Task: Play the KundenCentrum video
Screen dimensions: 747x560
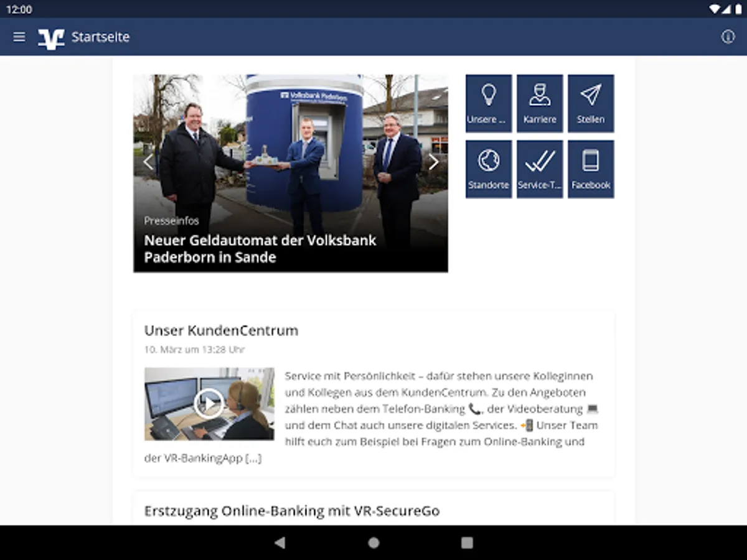Action: click(209, 404)
